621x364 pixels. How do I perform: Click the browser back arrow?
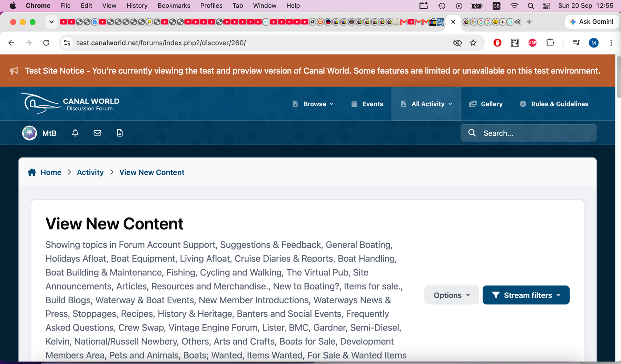click(x=11, y=43)
